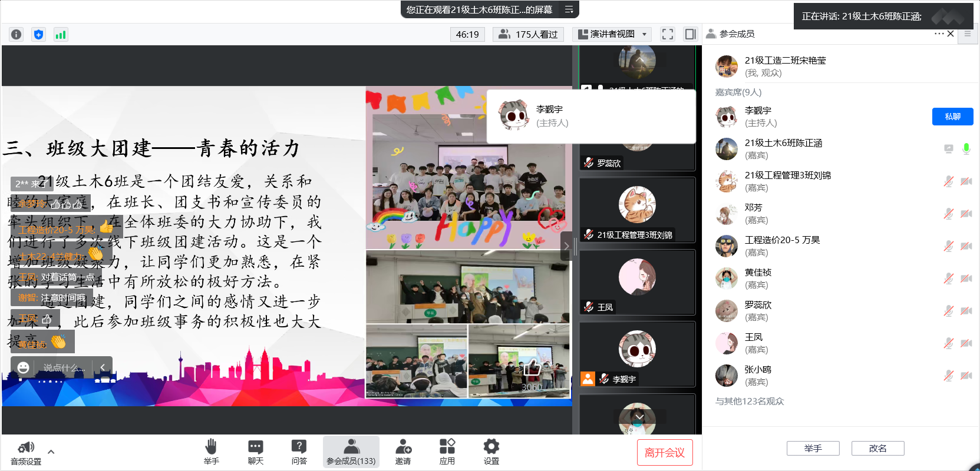Viewport: 980px width, 471px height.
Task: Raise hand using the 举手 toolbar icon
Action: 211,452
